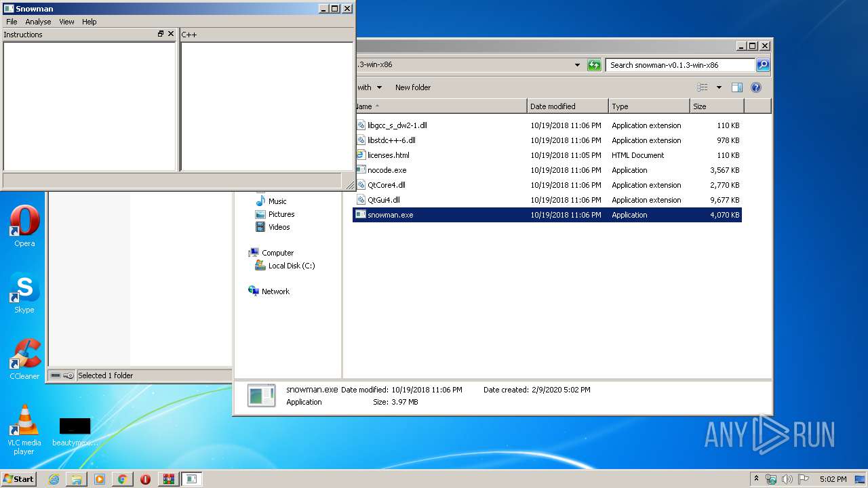Click the snowman.exe thumbnail in details pane

click(261, 395)
